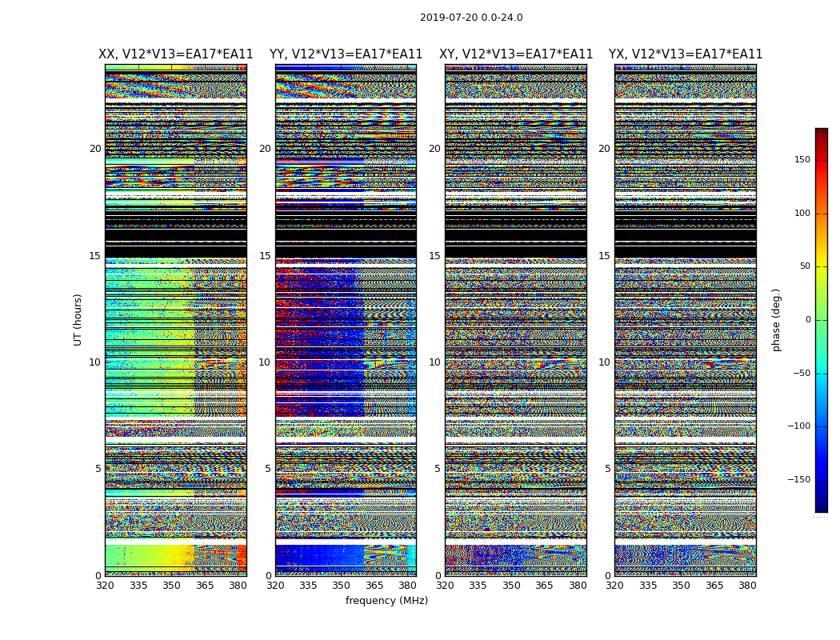Viewport: 840px width, 640px height.
Task: Click the UT (hours) axis label
Action: pos(78,319)
